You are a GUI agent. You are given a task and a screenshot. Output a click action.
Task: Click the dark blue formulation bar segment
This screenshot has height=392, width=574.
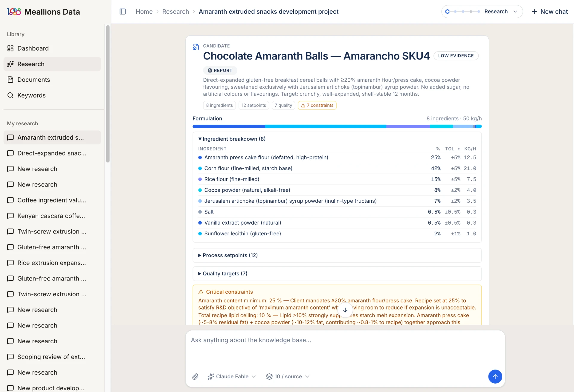pos(229,126)
